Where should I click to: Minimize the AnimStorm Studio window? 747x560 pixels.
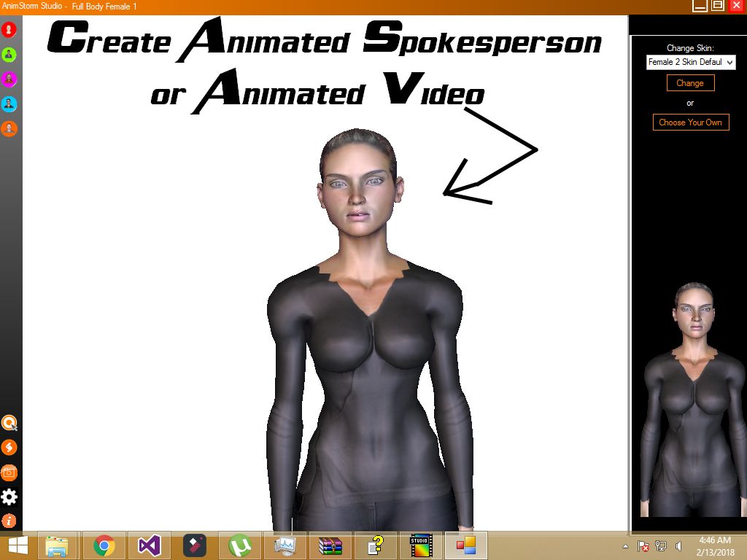(700, 6)
